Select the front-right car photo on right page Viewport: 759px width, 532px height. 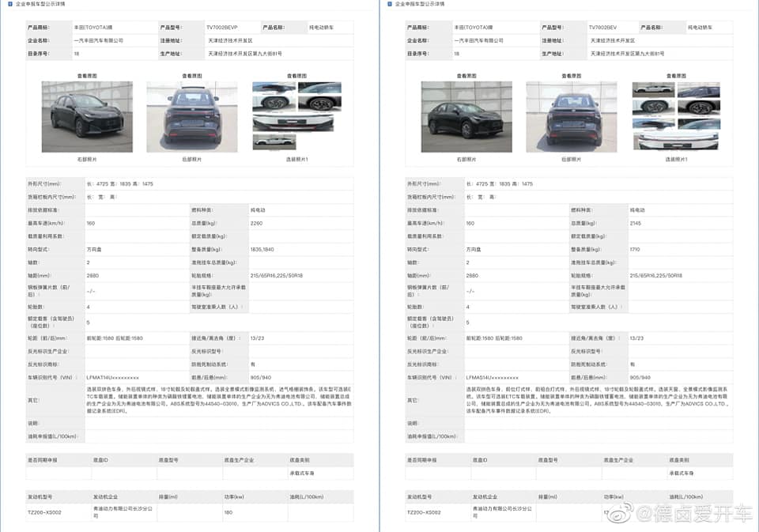click(x=466, y=117)
